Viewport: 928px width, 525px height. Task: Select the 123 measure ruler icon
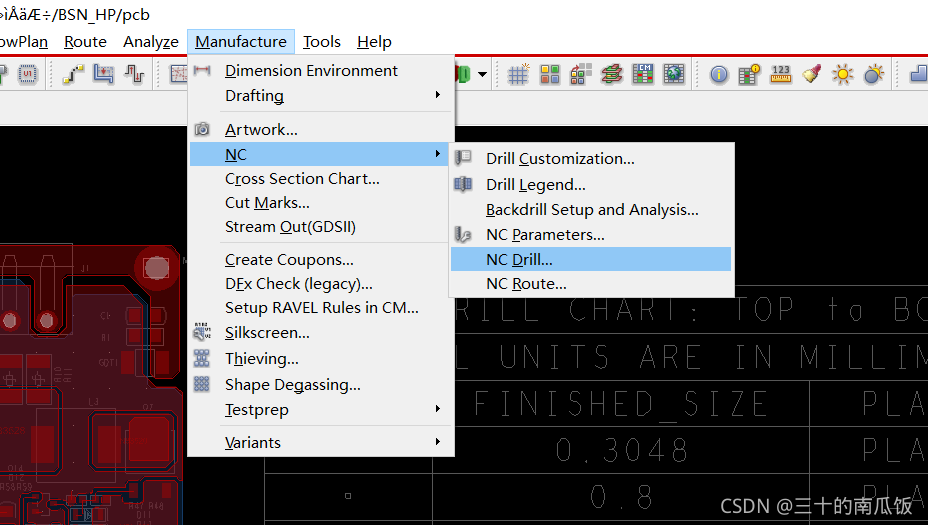tap(781, 74)
